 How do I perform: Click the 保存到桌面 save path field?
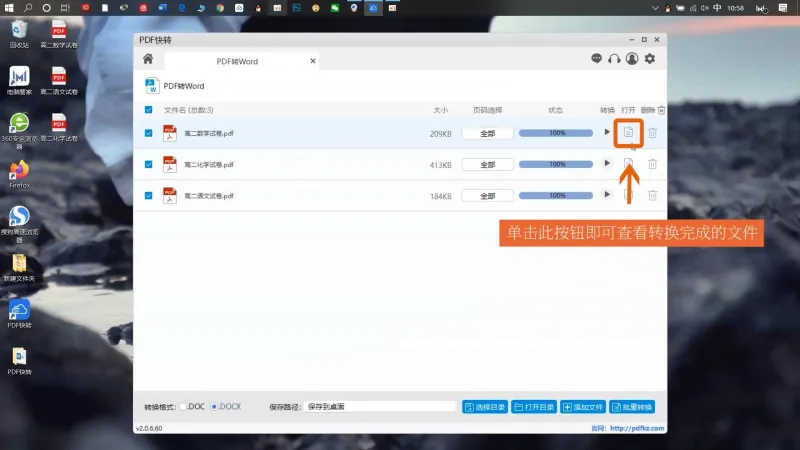click(380, 407)
